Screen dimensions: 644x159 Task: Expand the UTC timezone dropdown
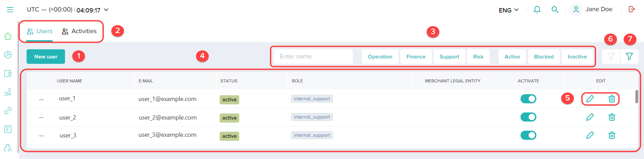(106, 10)
